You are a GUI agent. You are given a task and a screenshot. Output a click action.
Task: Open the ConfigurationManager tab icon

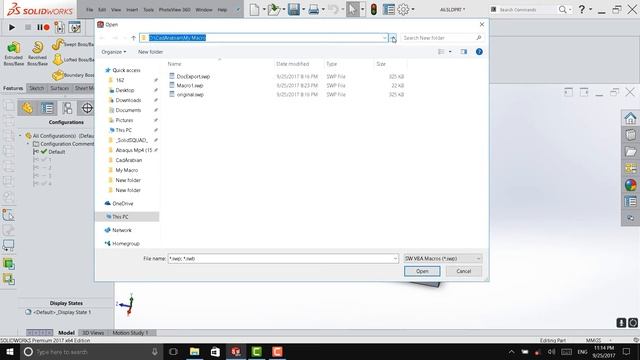67,108
